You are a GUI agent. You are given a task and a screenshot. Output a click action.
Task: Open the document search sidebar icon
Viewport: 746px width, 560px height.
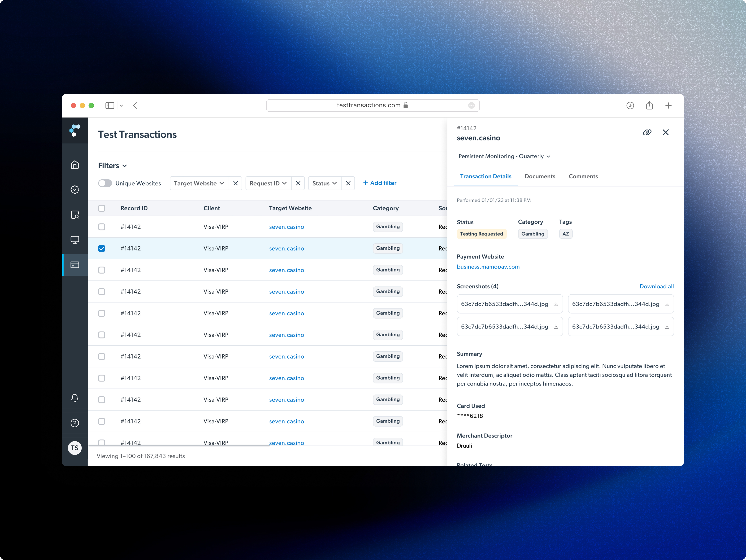75,215
